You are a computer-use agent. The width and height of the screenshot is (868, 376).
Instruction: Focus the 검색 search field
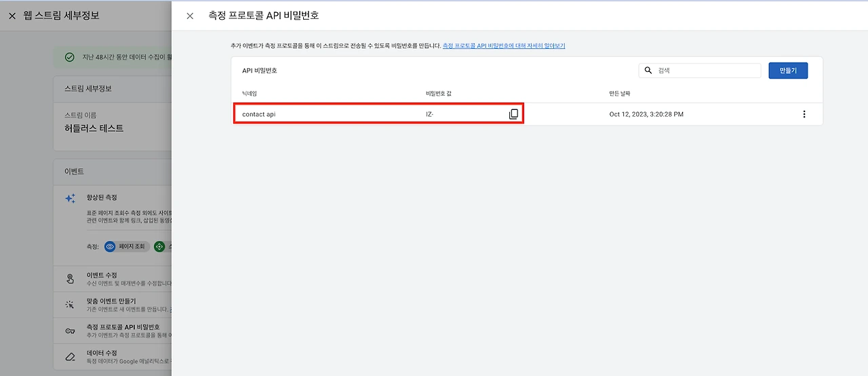click(700, 71)
